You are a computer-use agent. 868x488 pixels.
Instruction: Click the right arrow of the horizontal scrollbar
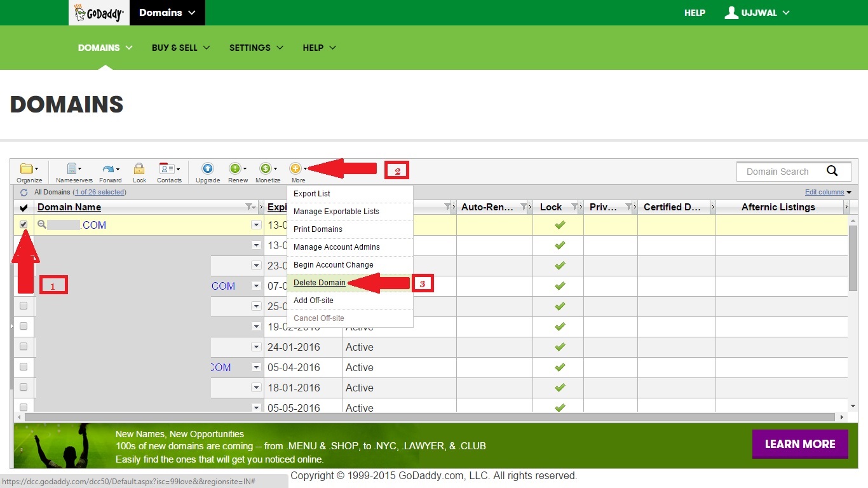click(843, 417)
